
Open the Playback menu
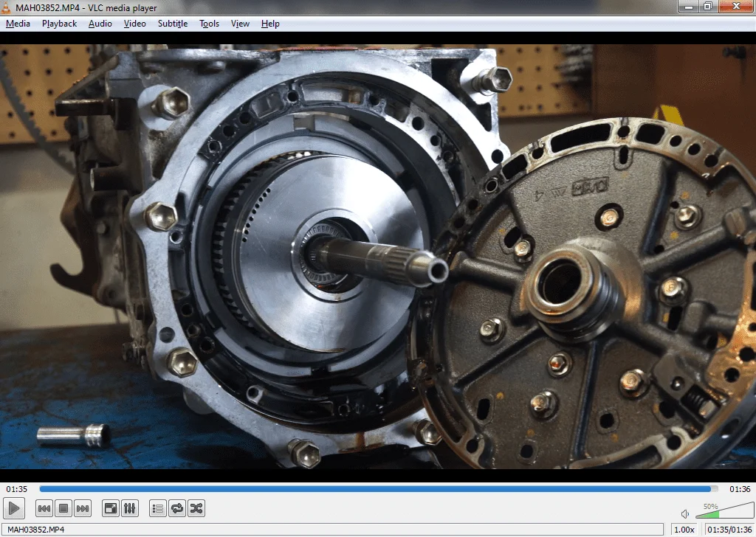click(x=59, y=24)
